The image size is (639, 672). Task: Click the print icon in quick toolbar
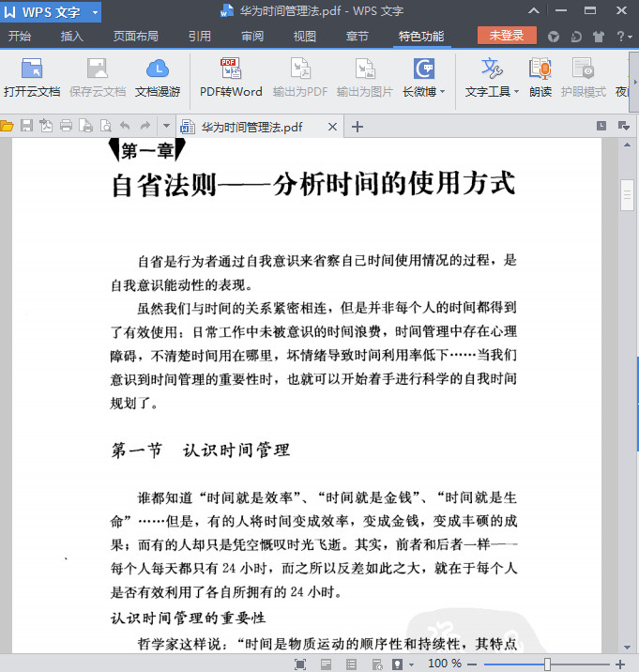tap(66, 126)
